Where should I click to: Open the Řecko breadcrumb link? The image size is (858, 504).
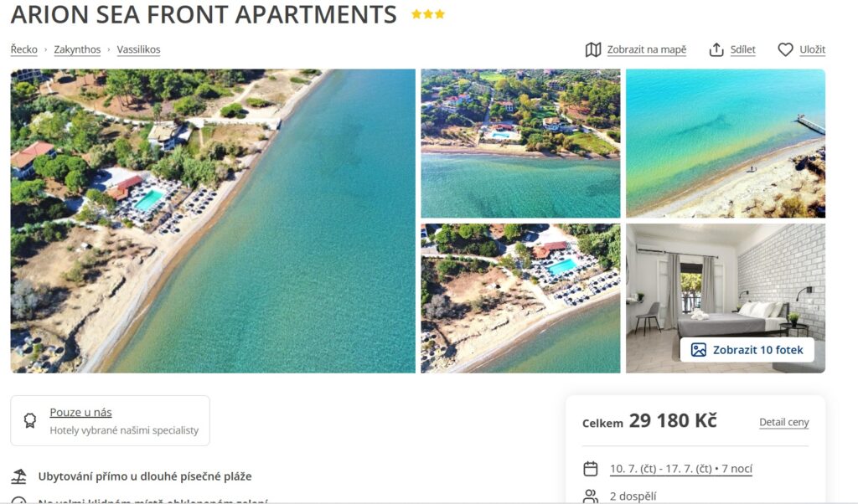click(24, 49)
